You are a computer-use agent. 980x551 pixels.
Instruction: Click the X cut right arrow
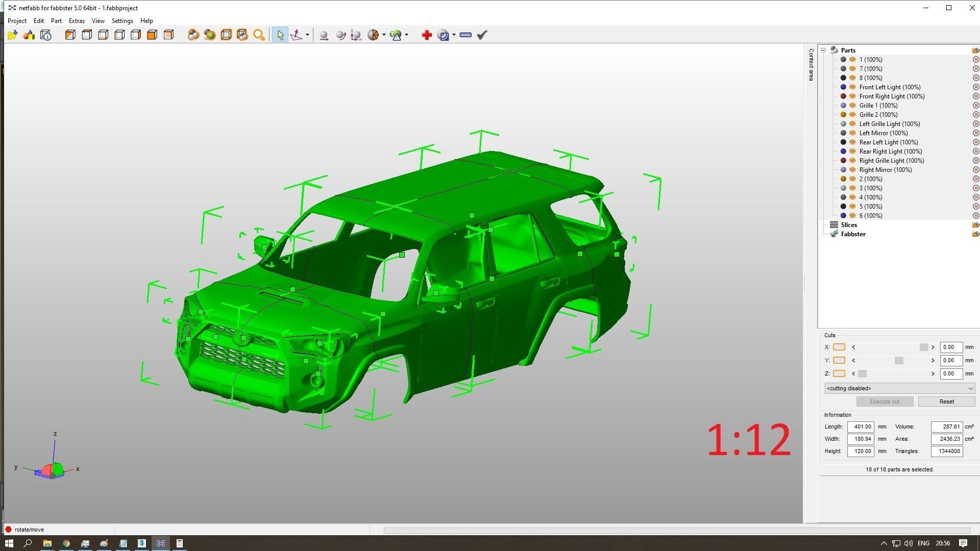933,347
